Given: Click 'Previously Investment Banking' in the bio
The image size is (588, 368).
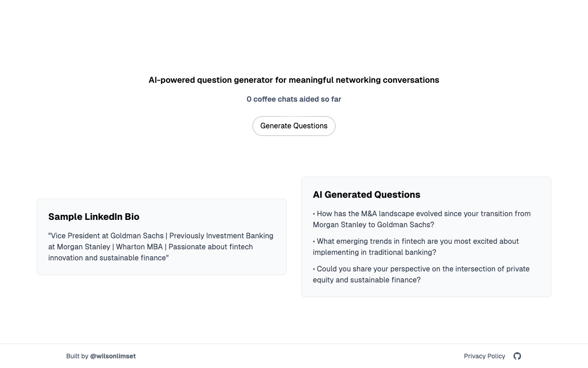Looking at the screenshot, I should (221, 236).
